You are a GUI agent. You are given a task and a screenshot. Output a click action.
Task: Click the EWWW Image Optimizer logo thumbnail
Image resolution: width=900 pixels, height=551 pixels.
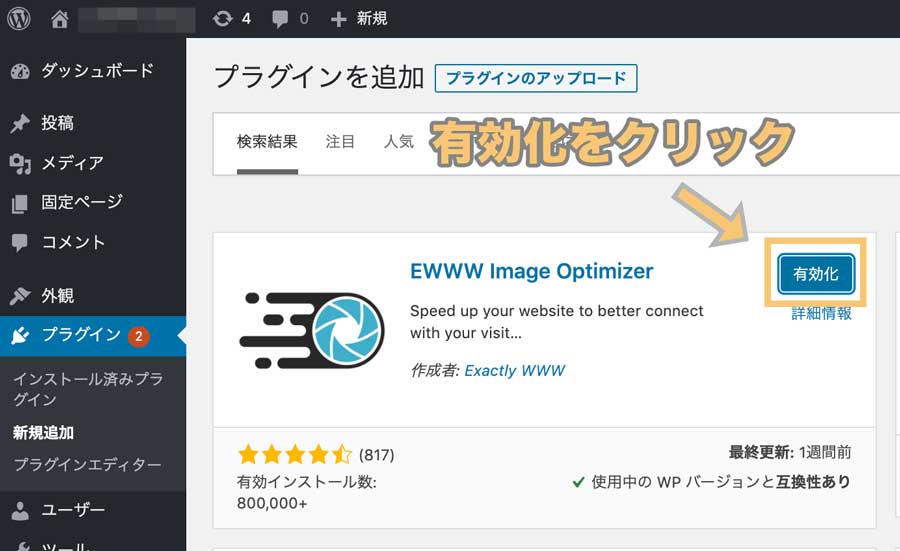coord(312,330)
